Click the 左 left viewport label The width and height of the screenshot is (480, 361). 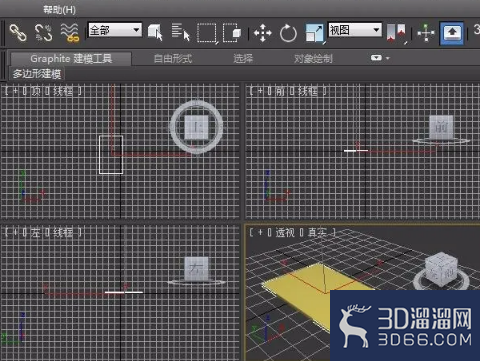coord(36,232)
